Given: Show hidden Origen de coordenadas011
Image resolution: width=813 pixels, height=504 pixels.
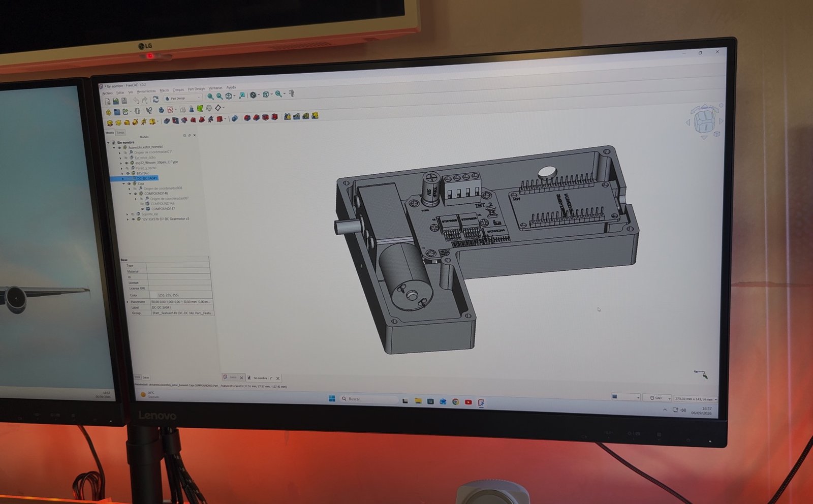Looking at the screenshot, I should tap(126, 152).
